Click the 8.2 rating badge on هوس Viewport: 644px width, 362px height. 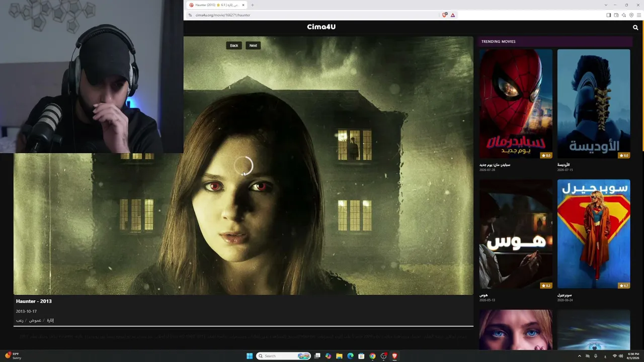click(x=546, y=286)
